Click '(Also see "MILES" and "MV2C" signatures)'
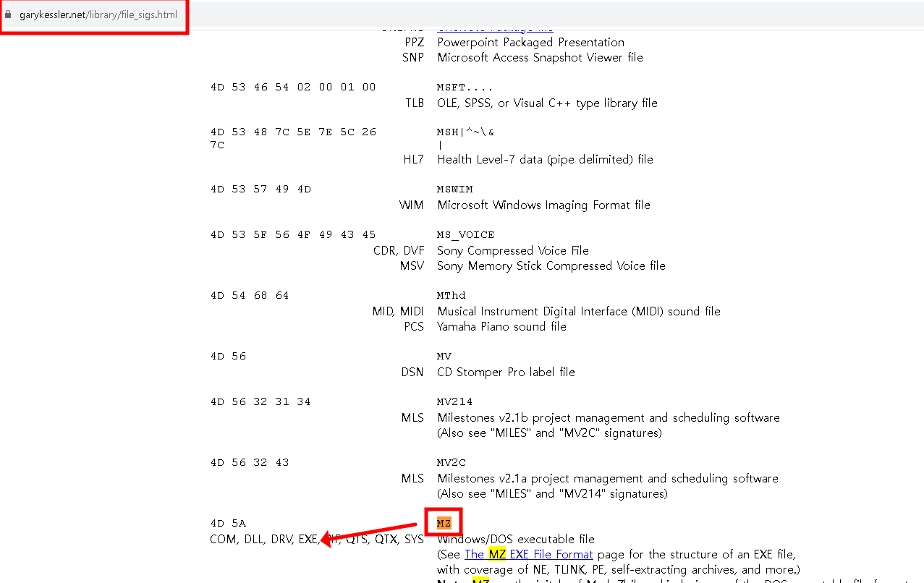The height and width of the screenshot is (583, 924). coord(549,433)
